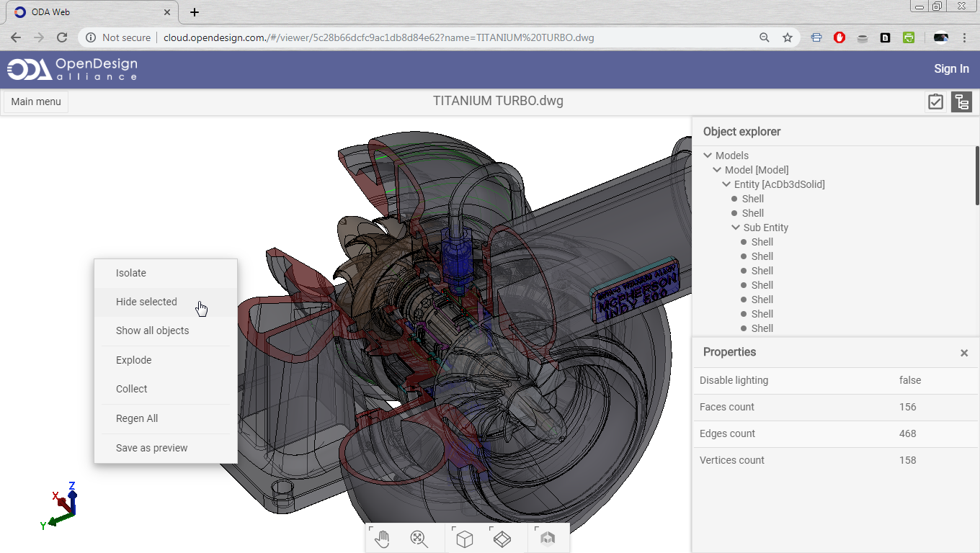Click the zoom extents magnifier tool
The width and height of the screenshot is (980, 553).
coord(419,538)
